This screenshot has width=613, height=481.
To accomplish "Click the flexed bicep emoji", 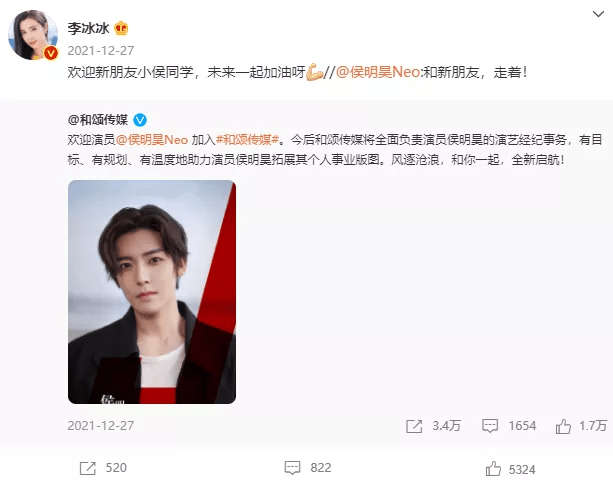I will pyautogui.click(x=314, y=72).
